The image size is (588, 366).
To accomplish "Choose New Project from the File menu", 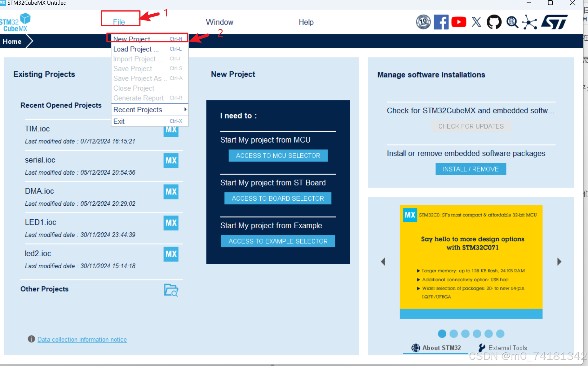I will coord(150,39).
